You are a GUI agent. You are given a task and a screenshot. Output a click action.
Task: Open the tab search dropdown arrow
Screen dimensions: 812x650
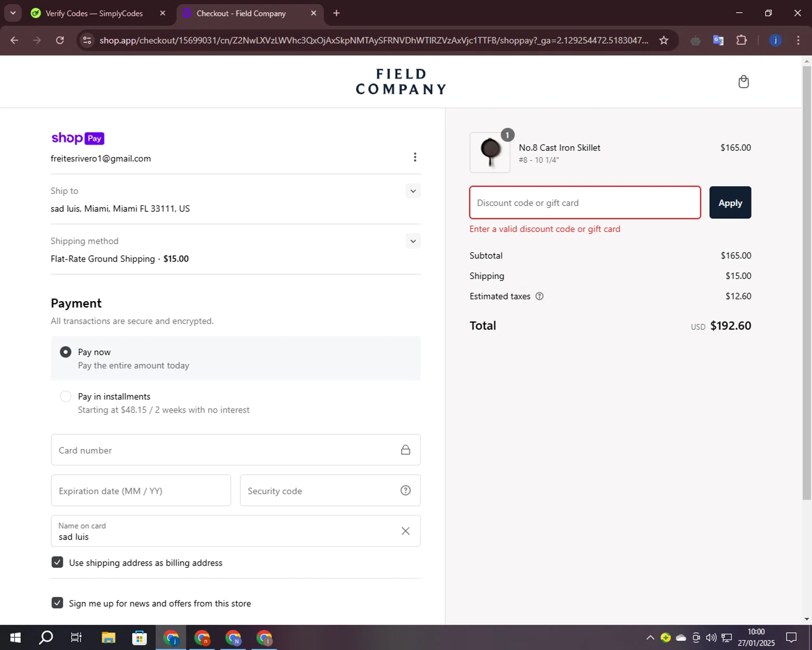click(x=12, y=13)
